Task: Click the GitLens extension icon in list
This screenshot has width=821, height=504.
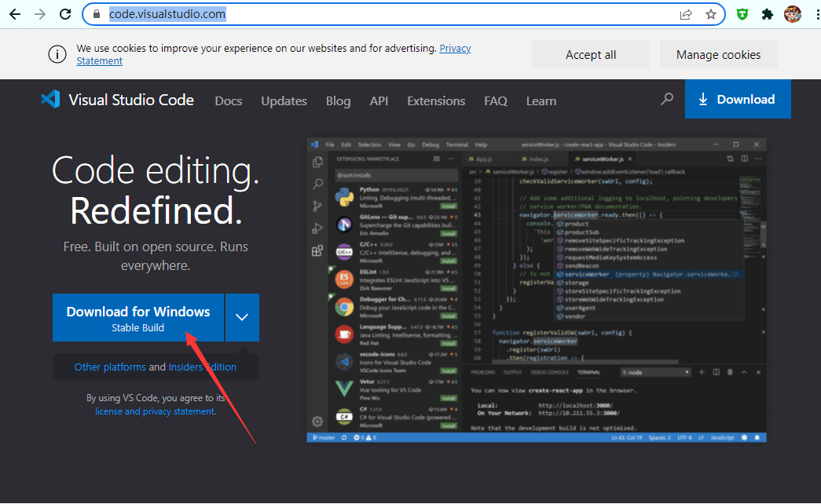Action: [x=344, y=225]
